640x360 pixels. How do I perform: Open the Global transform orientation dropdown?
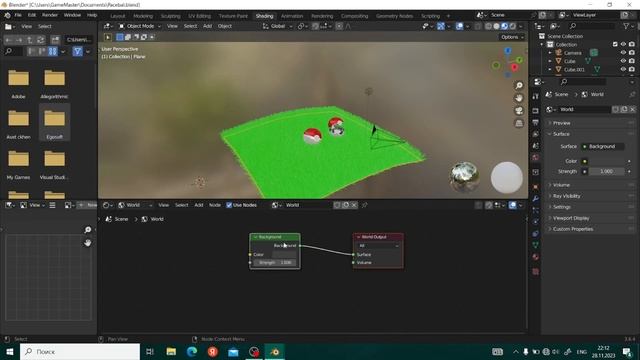[278, 26]
